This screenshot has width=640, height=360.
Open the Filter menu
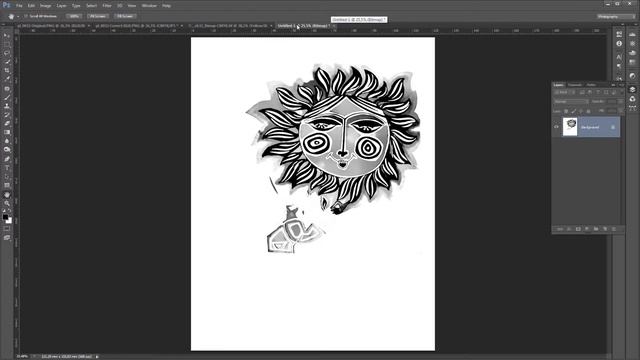[x=107, y=6]
